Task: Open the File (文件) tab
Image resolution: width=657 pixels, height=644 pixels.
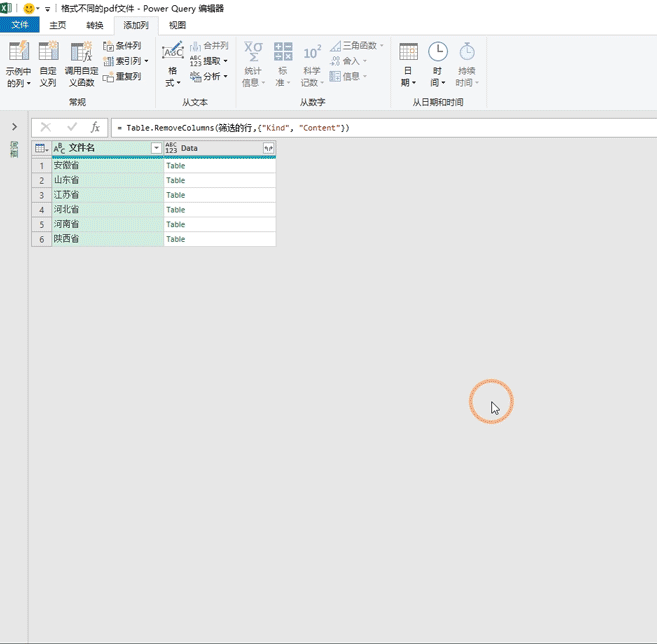Action: pos(20,25)
